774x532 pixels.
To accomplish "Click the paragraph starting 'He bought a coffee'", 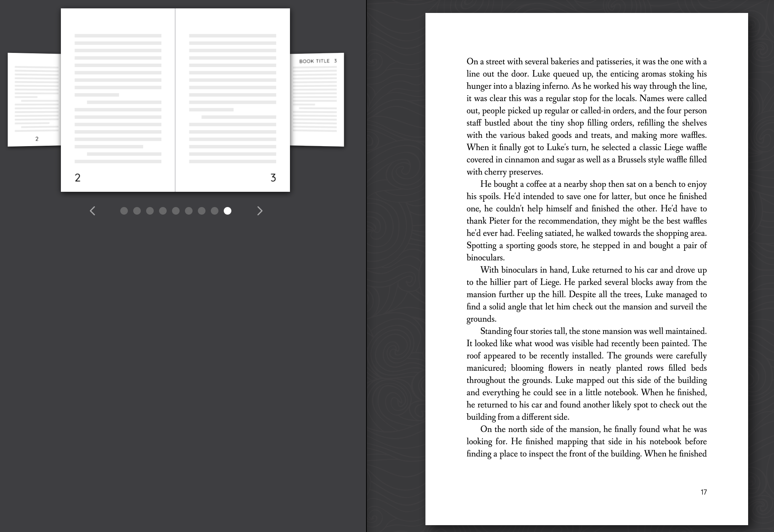I will (x=586, y=221).
